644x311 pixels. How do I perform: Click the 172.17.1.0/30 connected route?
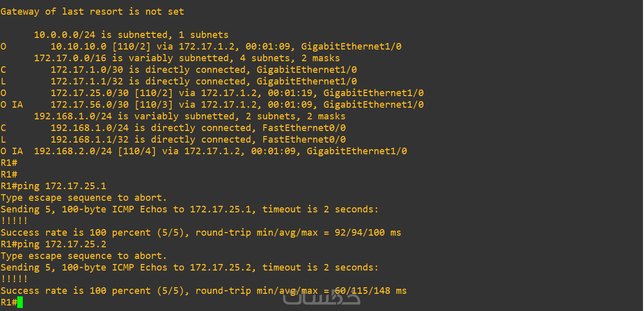[203, 70]
